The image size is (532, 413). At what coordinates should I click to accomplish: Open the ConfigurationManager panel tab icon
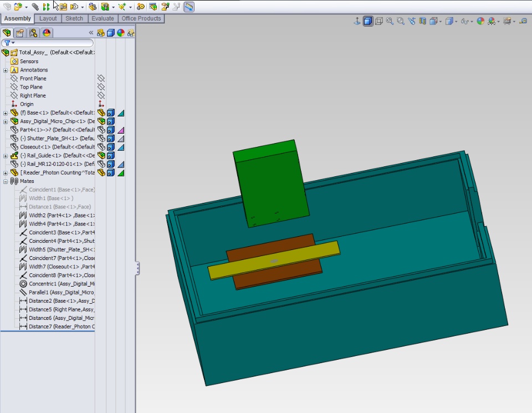[x=33, y=33]
